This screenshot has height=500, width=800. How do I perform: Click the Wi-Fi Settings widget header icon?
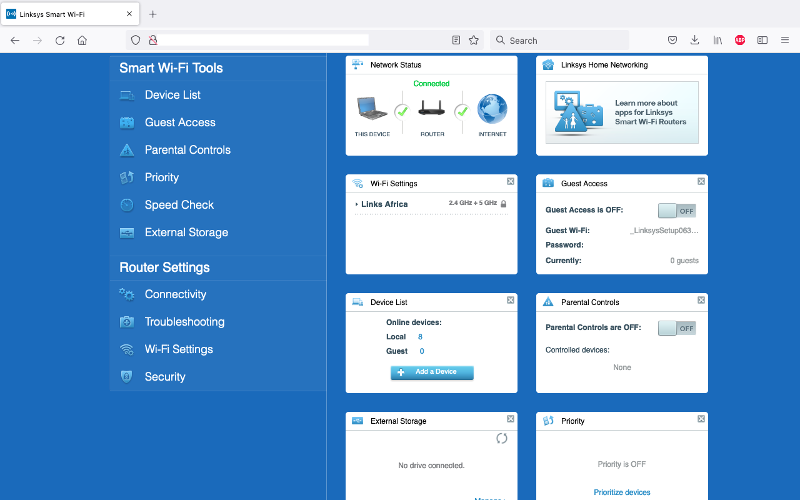pyautogui.click(x=358, y=183)
